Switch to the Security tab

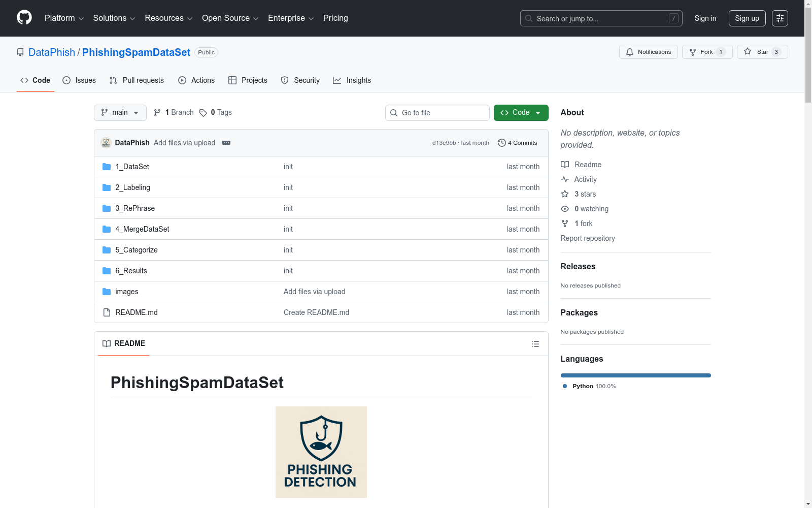(x=300, y=80)
